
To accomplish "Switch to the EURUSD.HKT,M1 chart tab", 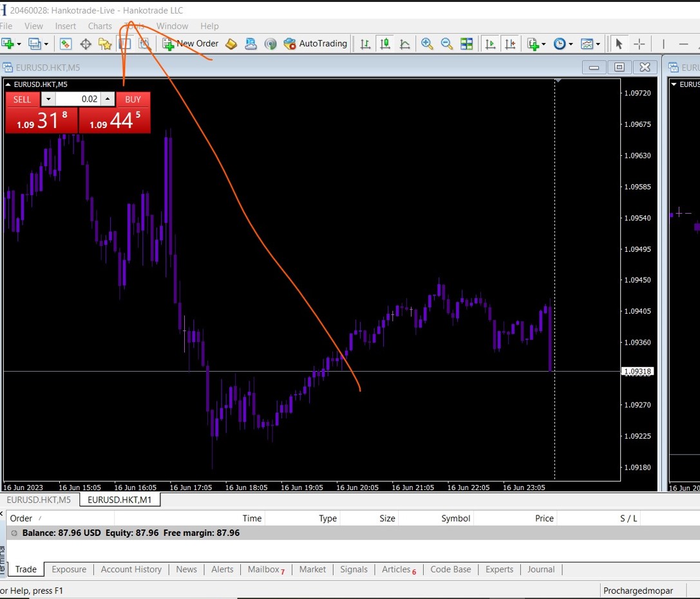I will click(120, 500).
